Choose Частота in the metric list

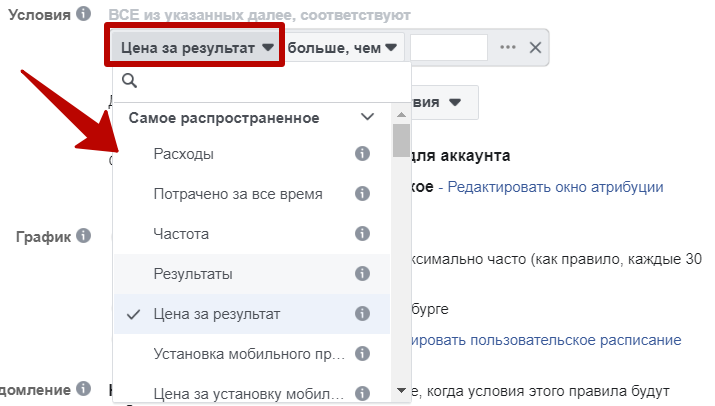click(x=252, y=234)
